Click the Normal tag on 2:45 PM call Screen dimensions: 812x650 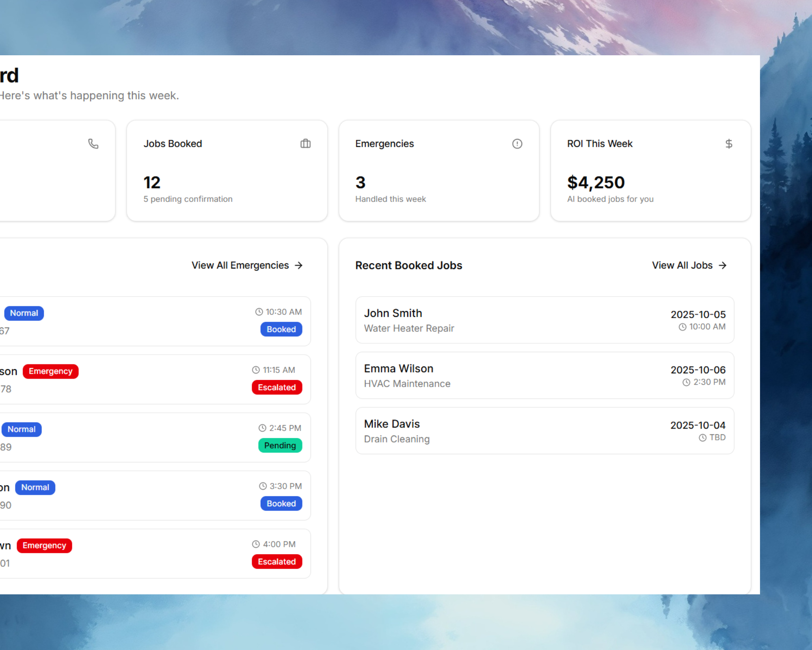coord(22,429)
